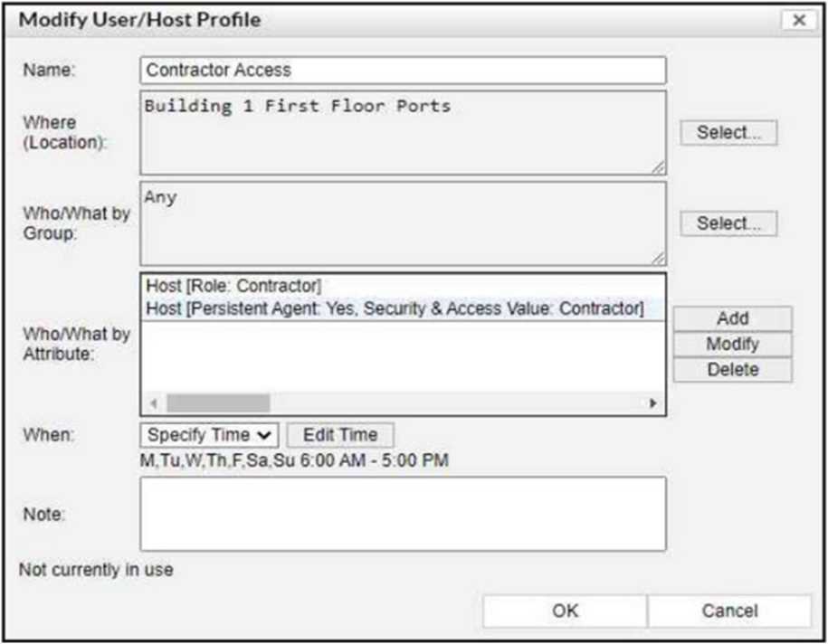Image resolution: width=828 pixels, height=644 pixels.
Task: Click the right scroll arrow in attribute list
Action: pos(653,403)
